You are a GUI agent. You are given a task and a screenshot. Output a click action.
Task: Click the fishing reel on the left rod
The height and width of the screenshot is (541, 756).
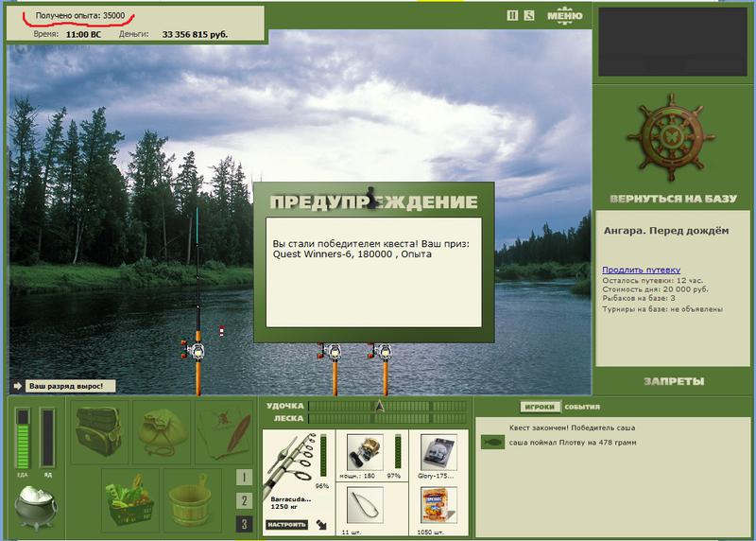[x=195, y=350]
